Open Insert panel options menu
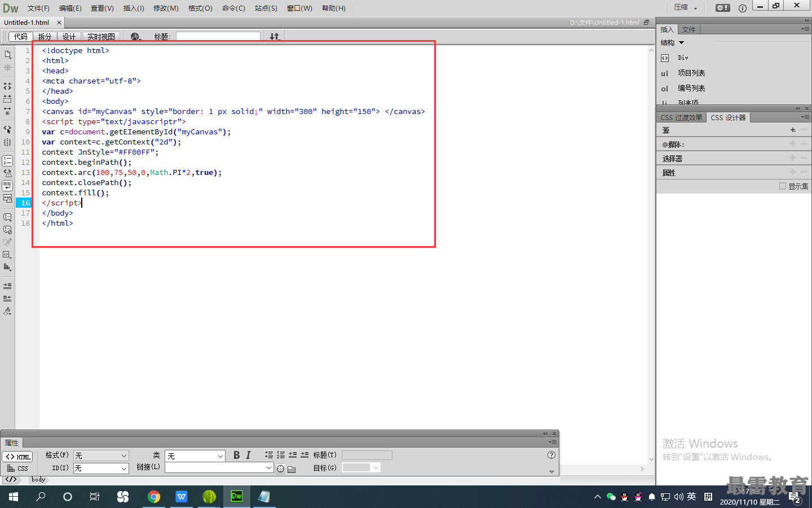The height and width of the screenshot is (508, 812). click(x=805, y=29)
